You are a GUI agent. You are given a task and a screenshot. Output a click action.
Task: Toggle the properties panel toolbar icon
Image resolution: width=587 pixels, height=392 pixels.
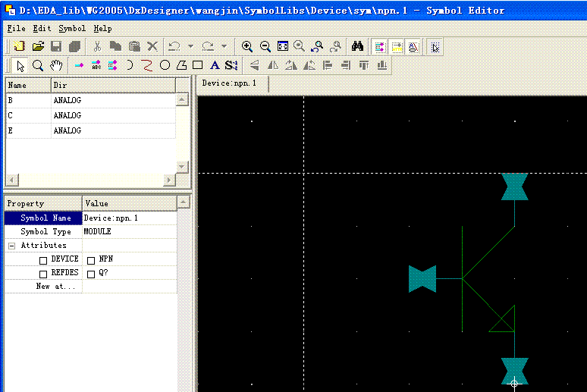point(397,47)
